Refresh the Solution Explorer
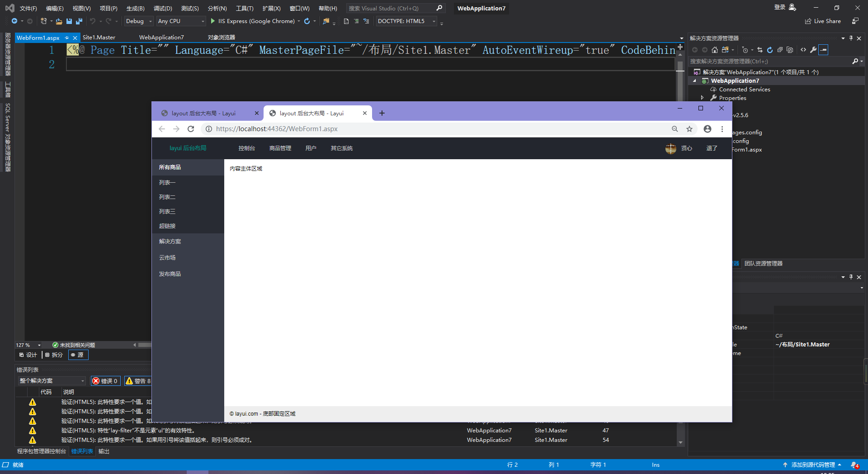This screenshot has height=474, width=868. [770, 50]
